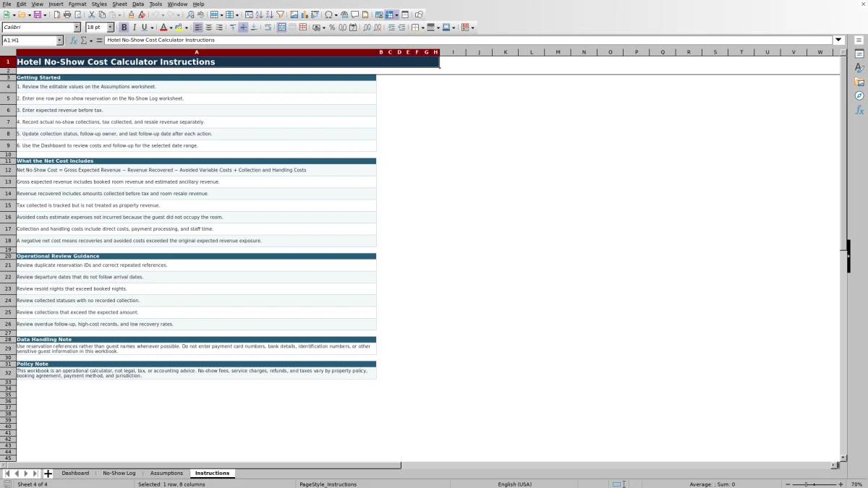Click the zoom slider in status bar
This screenshot has width=868, height=488.
coord(814,484)
